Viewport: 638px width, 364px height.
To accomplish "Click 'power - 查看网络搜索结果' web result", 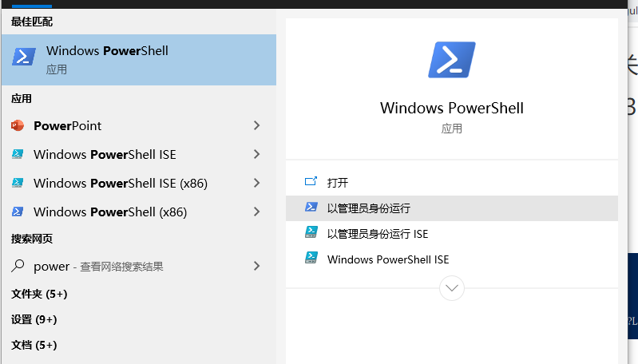I will coord(139,267).
